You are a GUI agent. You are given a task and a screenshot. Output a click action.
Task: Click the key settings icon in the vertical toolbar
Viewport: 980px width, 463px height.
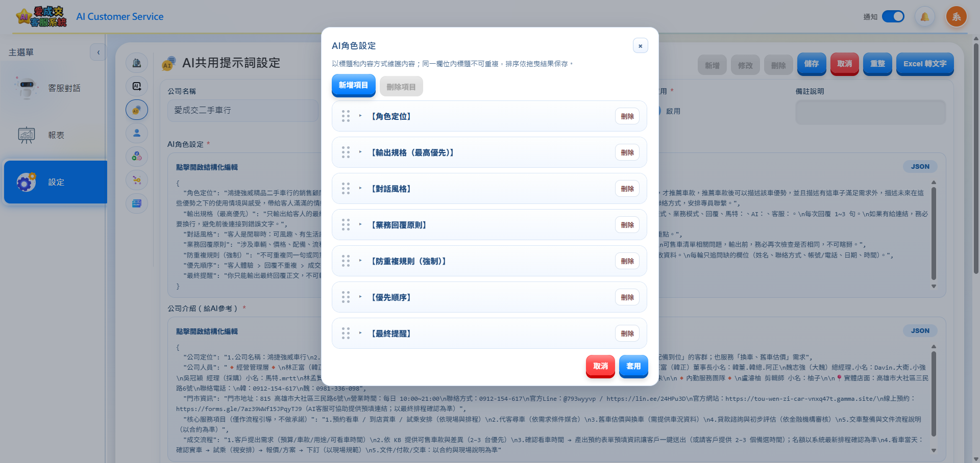(136, 180)
